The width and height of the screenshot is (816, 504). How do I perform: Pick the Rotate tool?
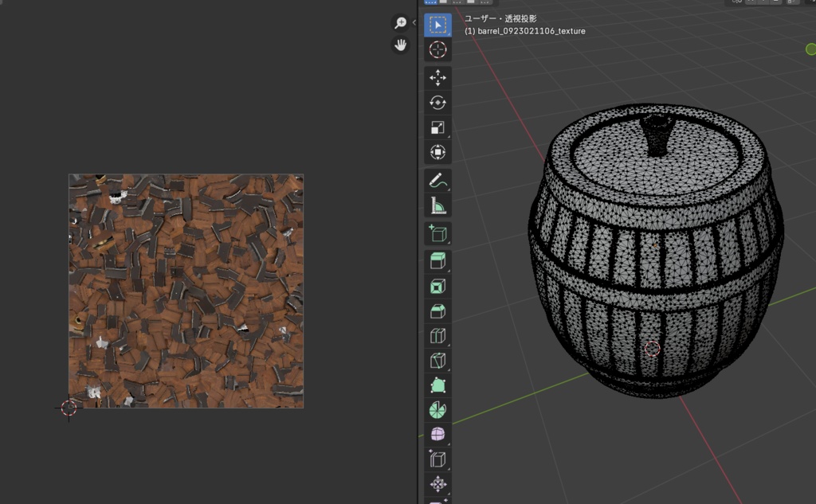click(437, 103)
